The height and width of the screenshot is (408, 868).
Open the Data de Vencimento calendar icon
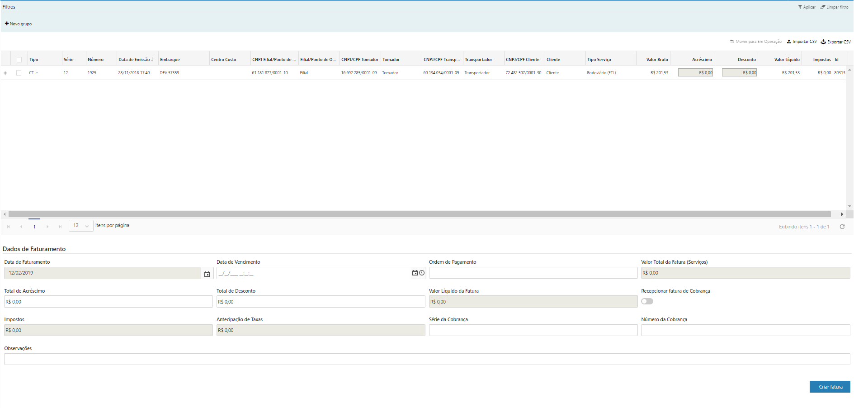(415, 273)
